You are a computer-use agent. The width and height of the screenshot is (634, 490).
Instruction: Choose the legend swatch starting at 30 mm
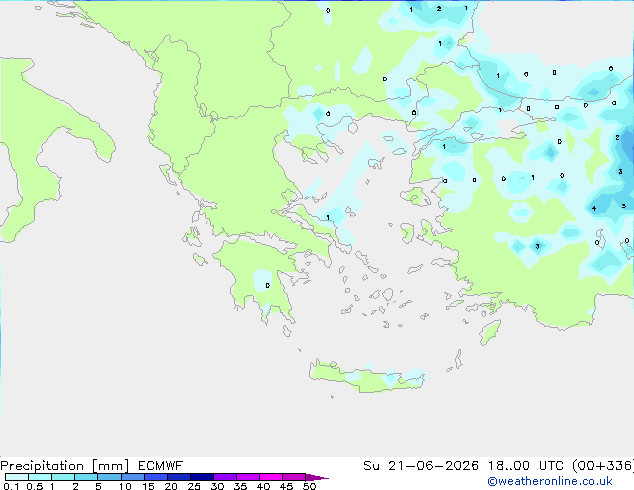click(225, 477)
